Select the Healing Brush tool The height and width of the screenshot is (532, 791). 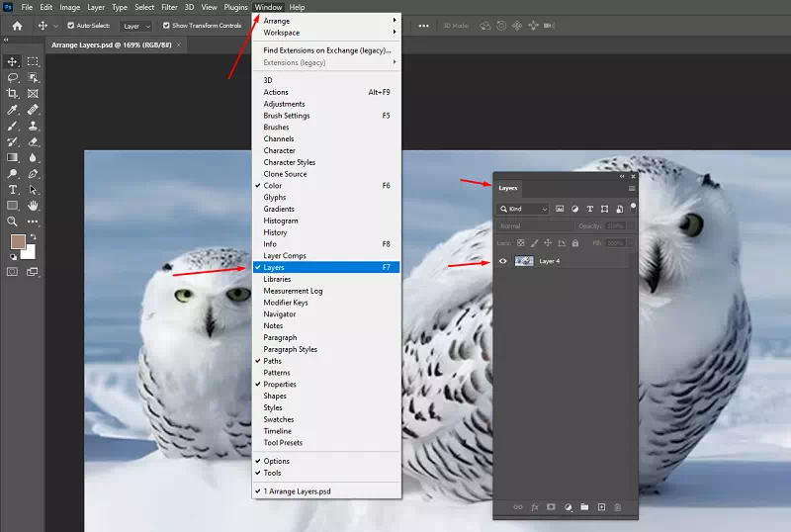point(33,110)
